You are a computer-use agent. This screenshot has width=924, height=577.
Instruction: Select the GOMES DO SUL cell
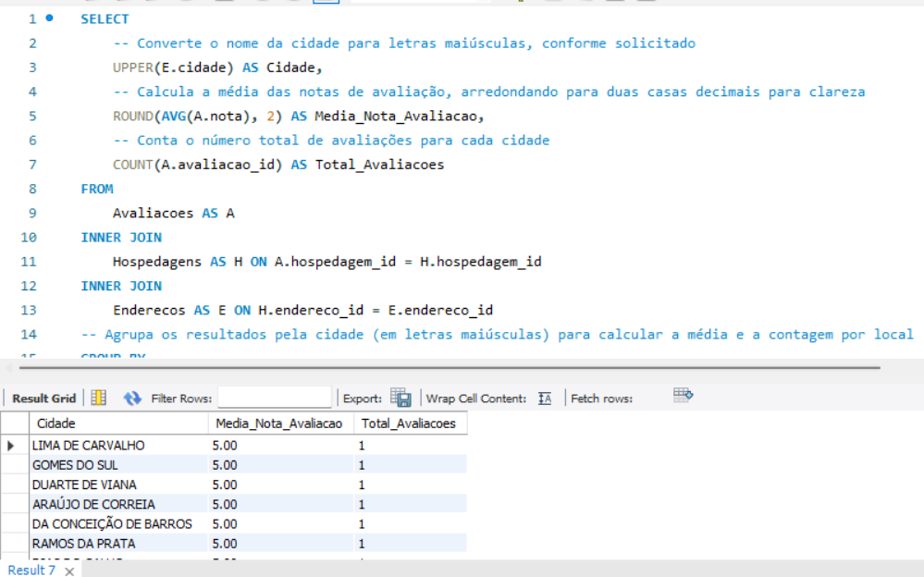coord(118,465)
